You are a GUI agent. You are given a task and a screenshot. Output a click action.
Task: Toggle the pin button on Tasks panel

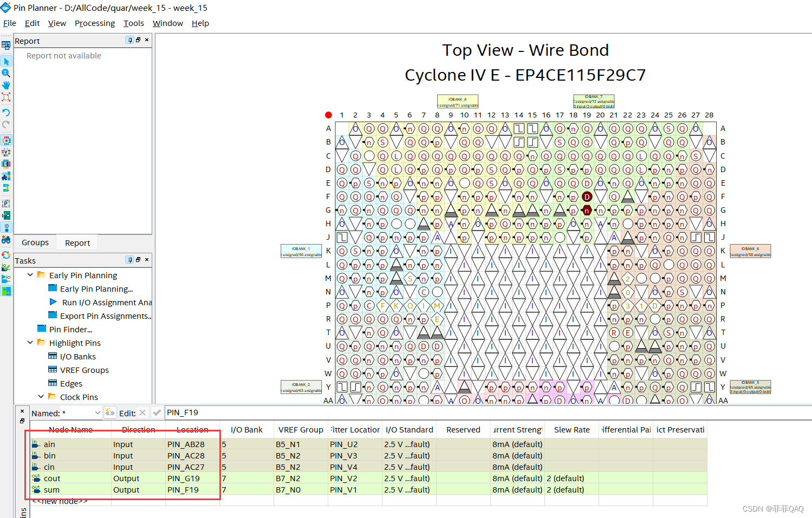pos(129,260)
